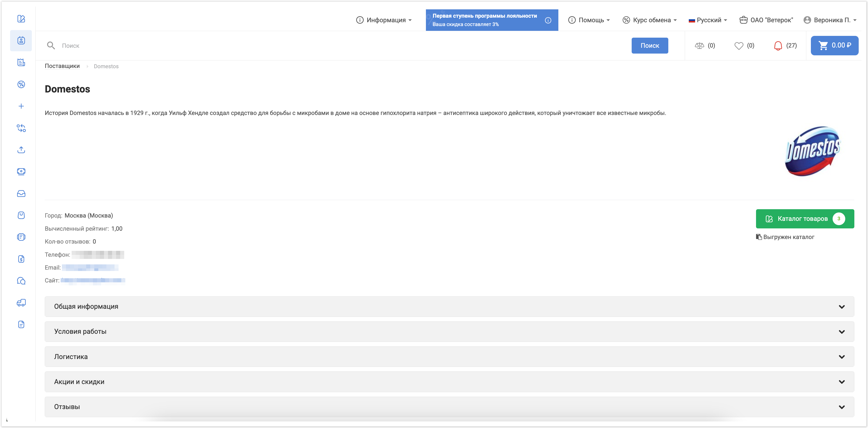The image size is (868, 428).
Task: Click the upload icon in sidebar
Action: 21,150
